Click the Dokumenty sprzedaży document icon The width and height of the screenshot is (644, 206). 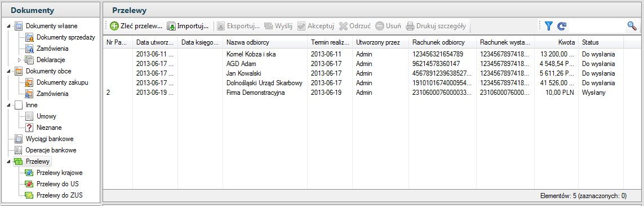click(29, 37)
